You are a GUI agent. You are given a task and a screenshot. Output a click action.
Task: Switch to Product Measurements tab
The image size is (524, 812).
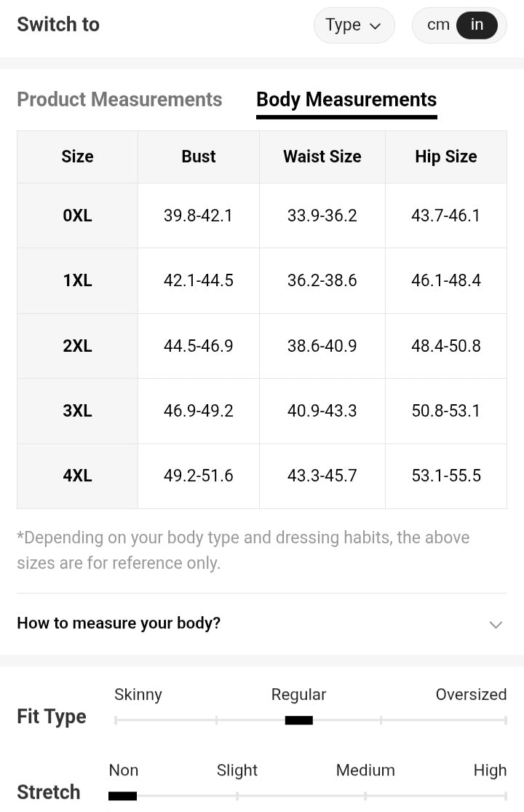point(119,100)
